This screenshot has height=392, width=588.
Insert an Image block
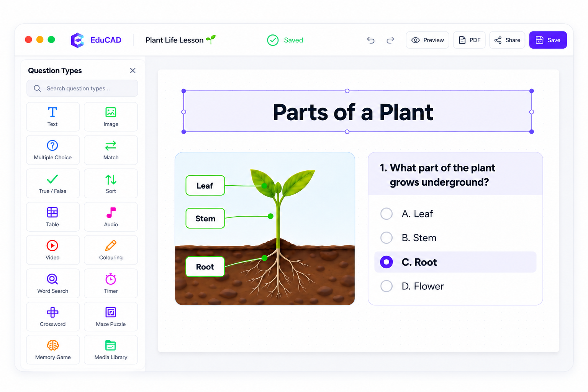111,117
